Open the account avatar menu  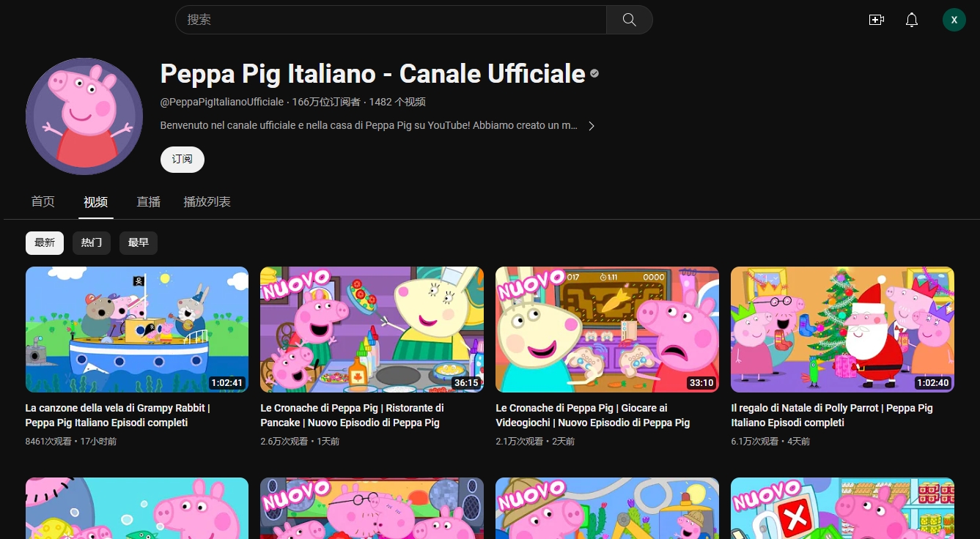(x=954, y=20)
